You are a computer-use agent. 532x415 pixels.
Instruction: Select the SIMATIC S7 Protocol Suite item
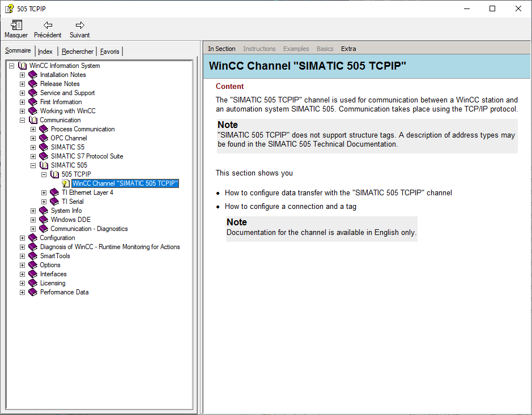[x=87, y=156]
